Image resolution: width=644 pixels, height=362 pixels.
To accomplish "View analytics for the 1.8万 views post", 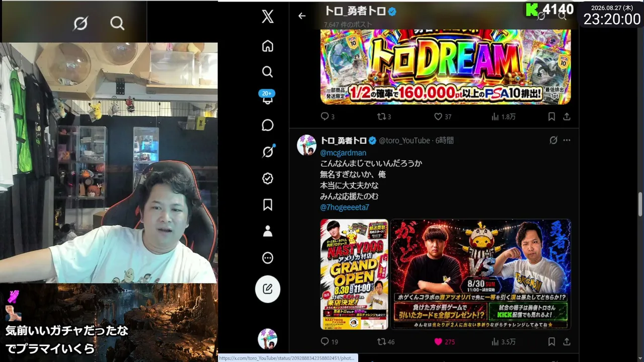I will (x=503, y=117).
